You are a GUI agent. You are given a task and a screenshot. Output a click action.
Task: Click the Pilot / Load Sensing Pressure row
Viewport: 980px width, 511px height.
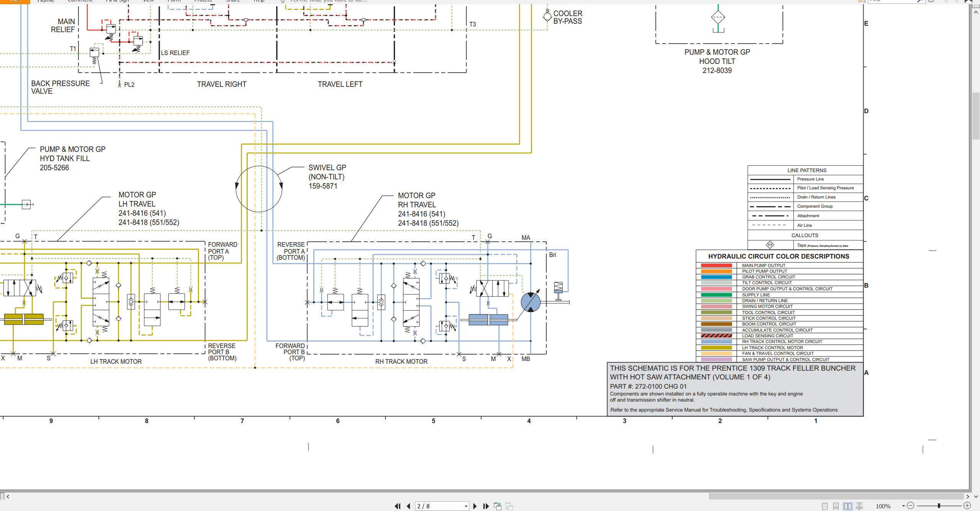pyautogui.click(x=805, y=188)
